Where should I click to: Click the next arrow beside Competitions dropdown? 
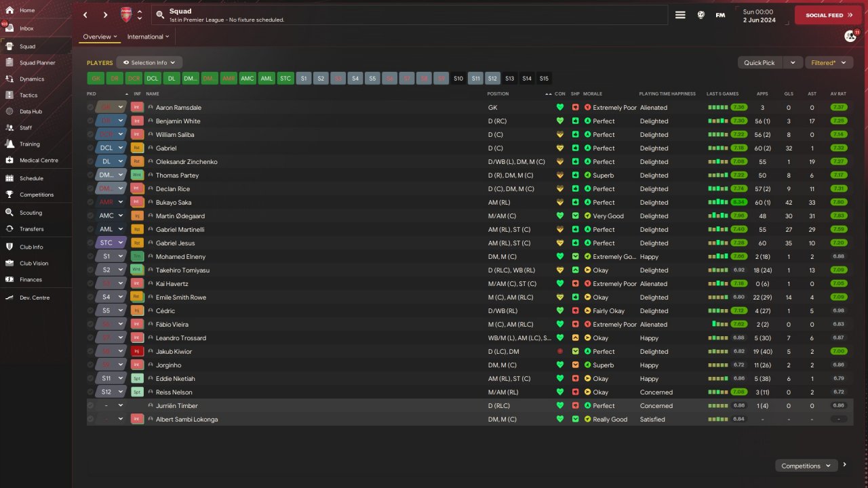tap(845, 465)
